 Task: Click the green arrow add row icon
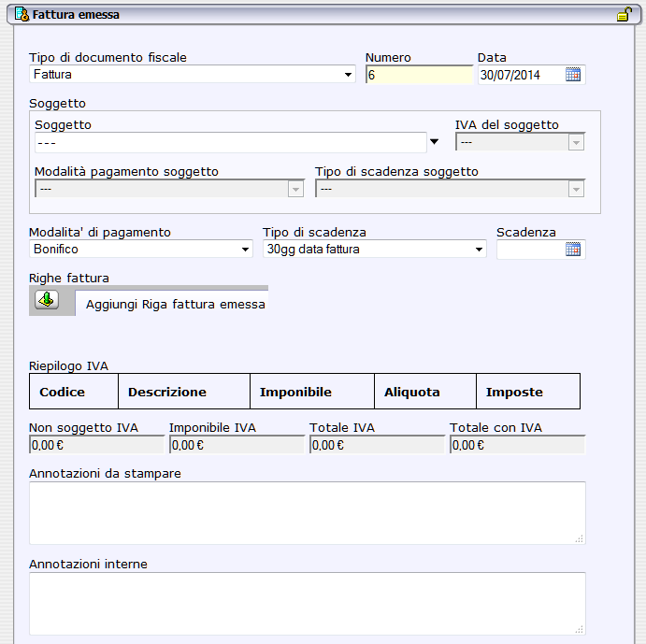pos(47,300)
